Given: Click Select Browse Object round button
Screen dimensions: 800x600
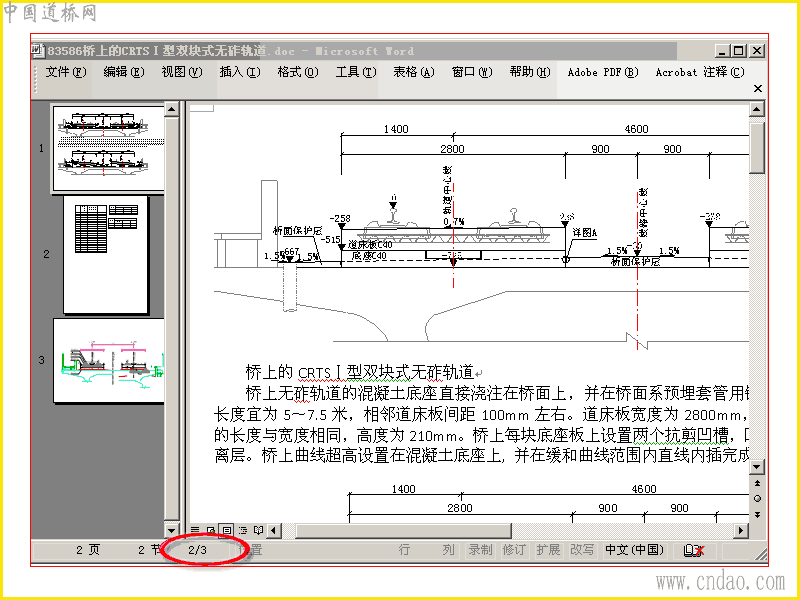Looking at the screenshot, I should 757,498.
